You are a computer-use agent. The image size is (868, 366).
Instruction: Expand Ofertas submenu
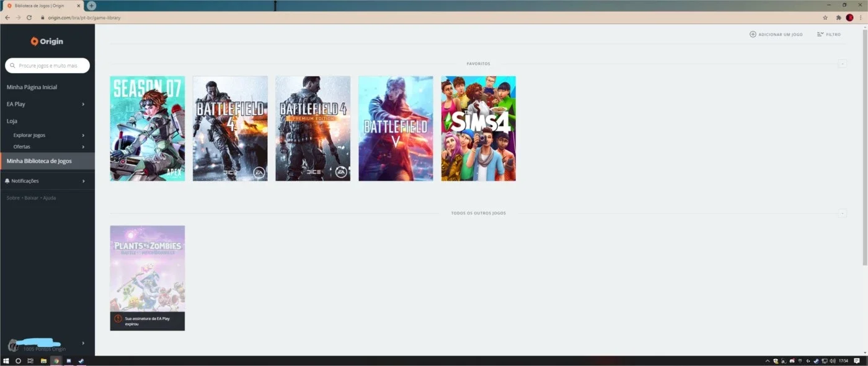pos(83,147)
